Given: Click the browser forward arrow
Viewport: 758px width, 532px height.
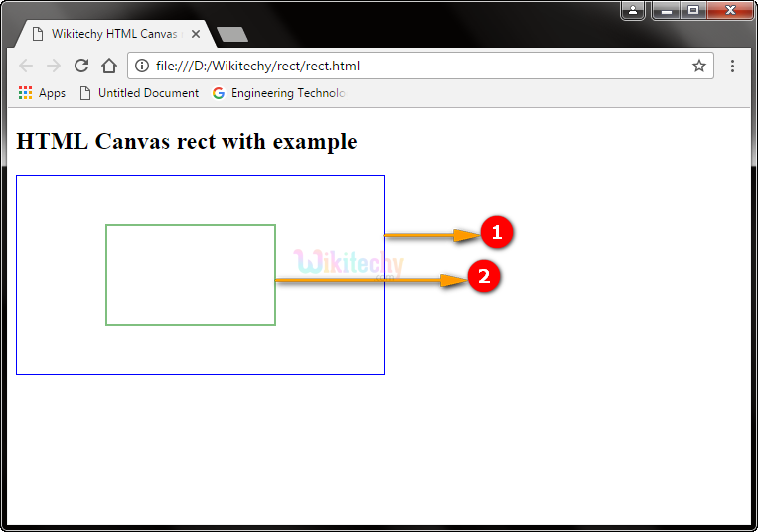Looking at the screenshot, I should coord(54,66).
